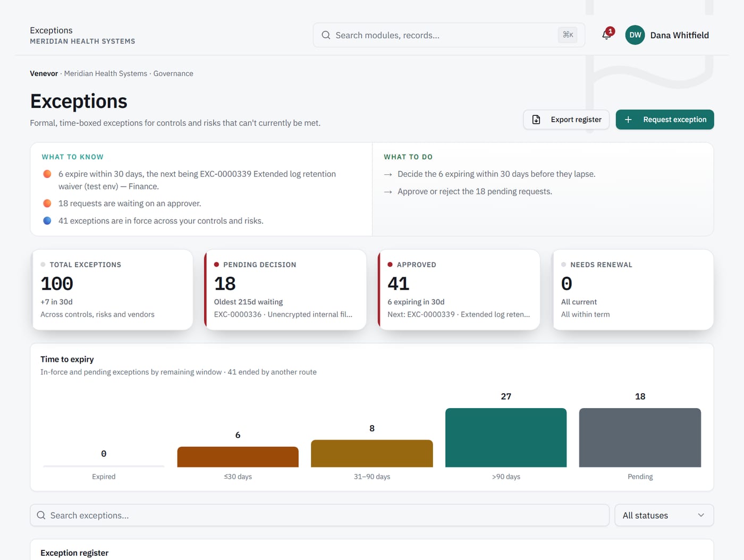
Task: Click '+7 in 30d' text
Action: tap(56, 302)
